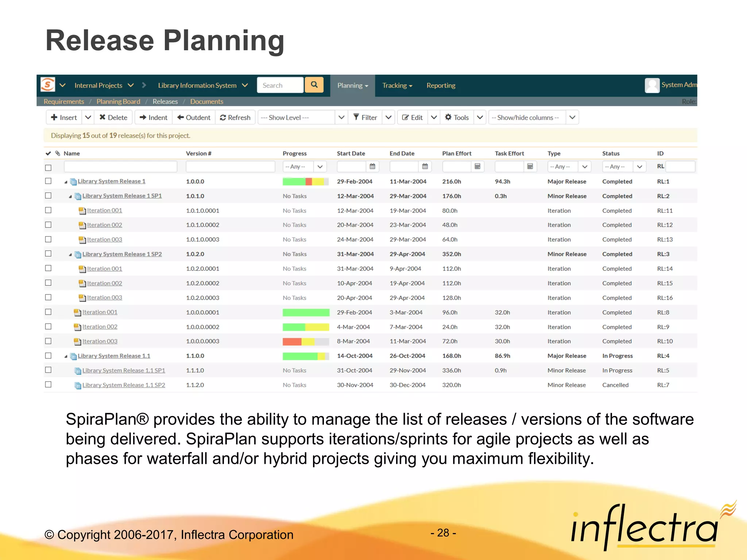The image size is (747, 560).
Task: Click the Edit toolbar button
Action: tap(413, 117)
